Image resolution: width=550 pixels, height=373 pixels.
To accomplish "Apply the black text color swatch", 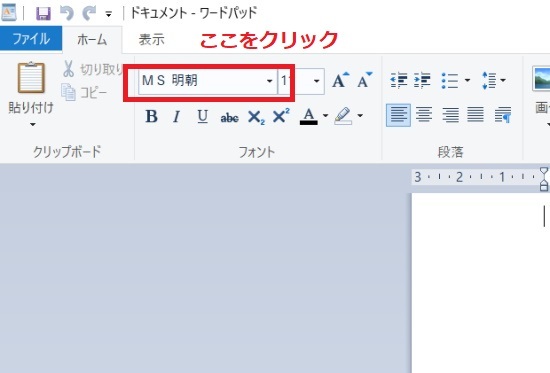I will pos(309,116).
